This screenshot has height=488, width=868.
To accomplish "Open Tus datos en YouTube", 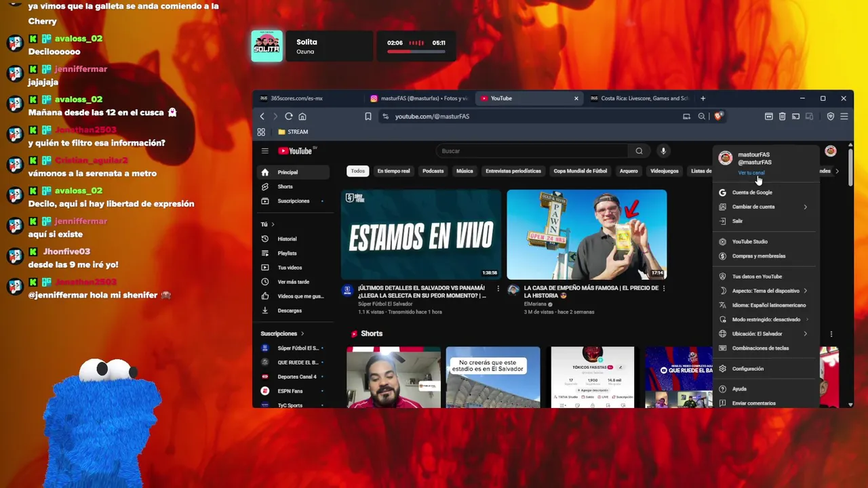I will click(x=765, y=277).
